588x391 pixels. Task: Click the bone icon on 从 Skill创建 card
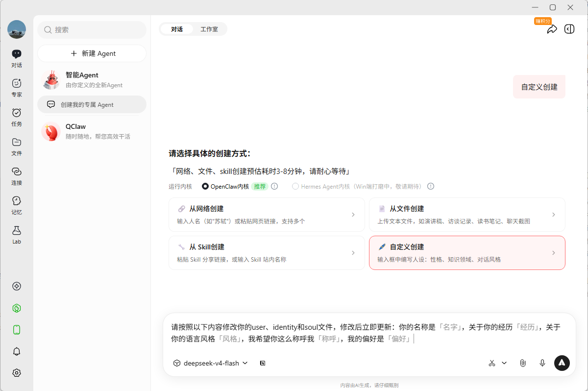pyautogui.click(x=182, y=247)
